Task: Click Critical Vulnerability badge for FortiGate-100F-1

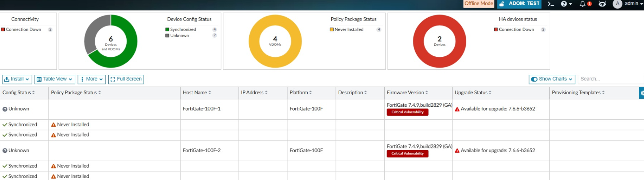Action: 407,112
